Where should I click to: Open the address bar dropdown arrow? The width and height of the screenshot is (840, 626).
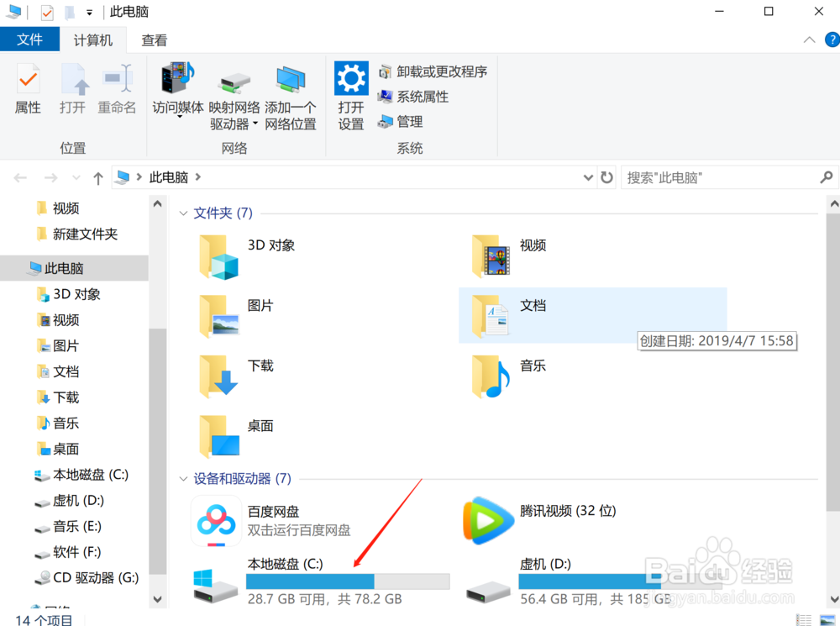point(588,177)
